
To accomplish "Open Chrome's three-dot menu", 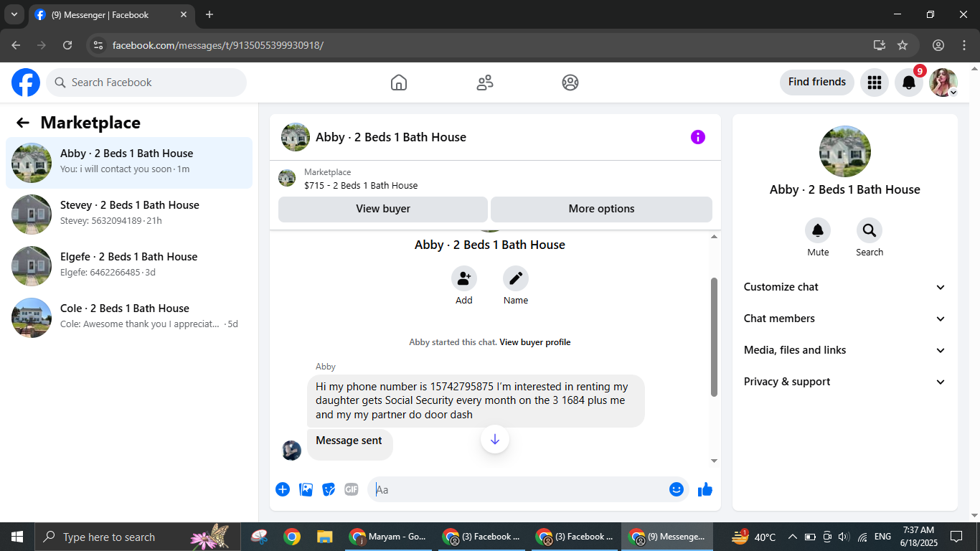I will (x=963, y=45).
